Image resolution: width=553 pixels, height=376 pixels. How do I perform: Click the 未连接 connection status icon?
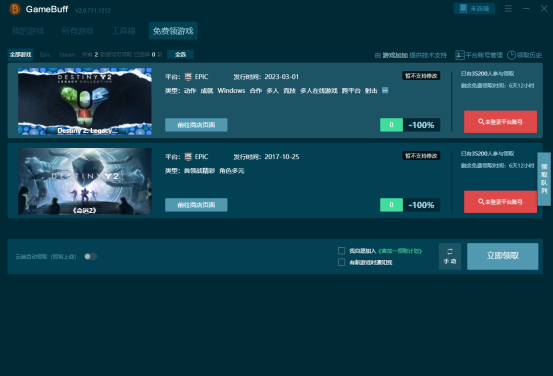(x=463, y=8)
